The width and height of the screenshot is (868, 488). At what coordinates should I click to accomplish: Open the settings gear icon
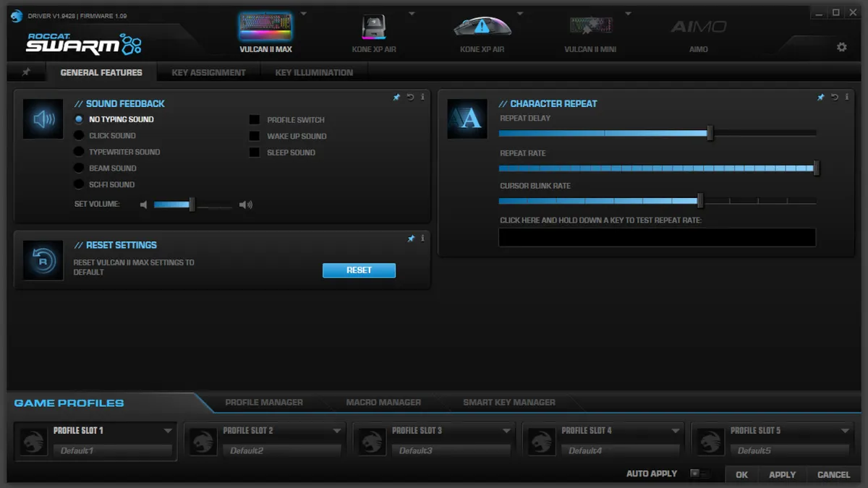(x=841, y=46)
